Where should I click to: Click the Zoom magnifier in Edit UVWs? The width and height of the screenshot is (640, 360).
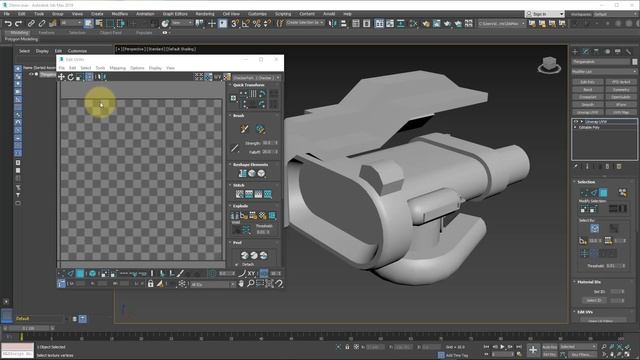[251, 283]
